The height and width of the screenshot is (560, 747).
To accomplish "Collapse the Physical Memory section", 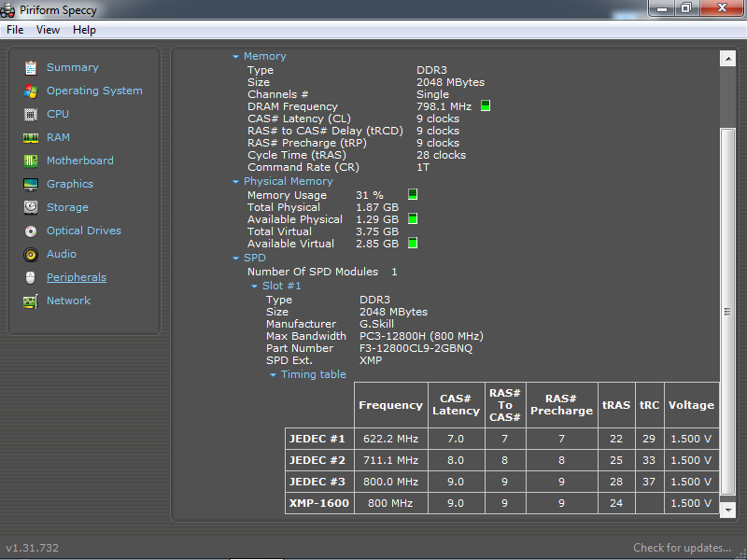I will (236, 182).
